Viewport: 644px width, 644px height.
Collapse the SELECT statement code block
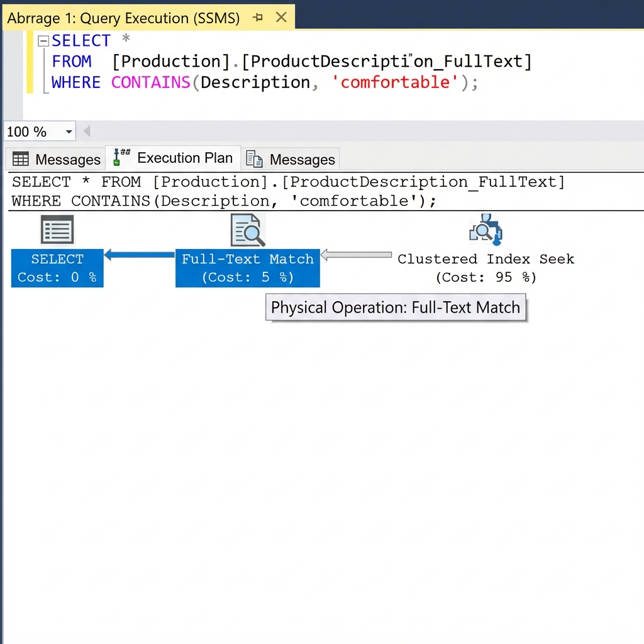[x=43, y=40]
